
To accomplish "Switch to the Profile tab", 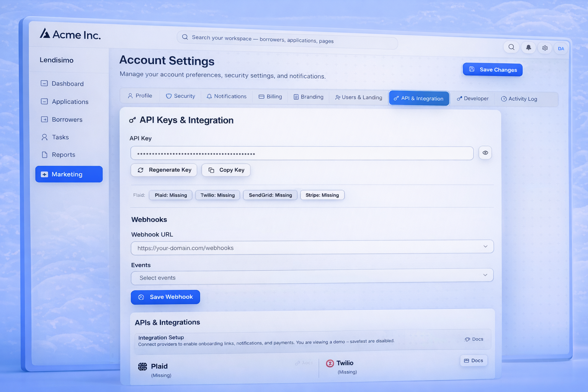I will 140,95.
